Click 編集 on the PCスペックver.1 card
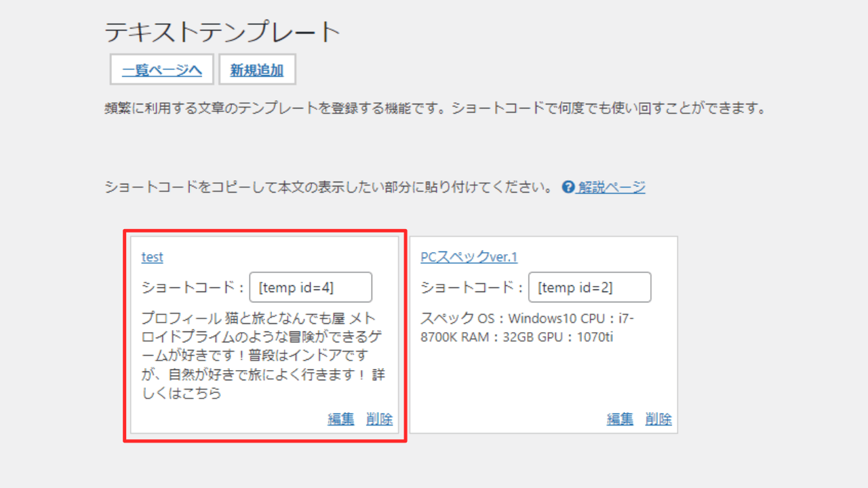The image size is (868, 488). pyautogui.click(x=620, y=419)
